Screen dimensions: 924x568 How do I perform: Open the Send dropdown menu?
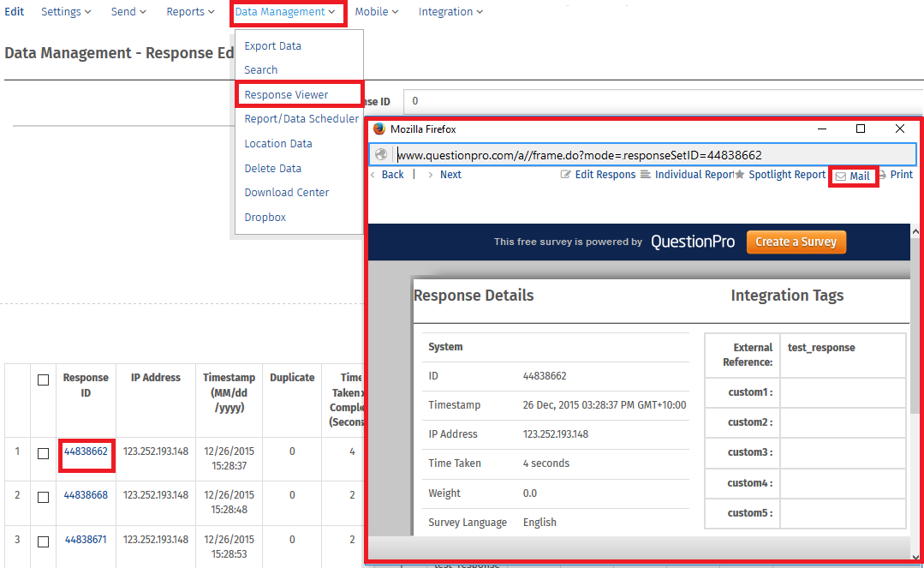128,12
